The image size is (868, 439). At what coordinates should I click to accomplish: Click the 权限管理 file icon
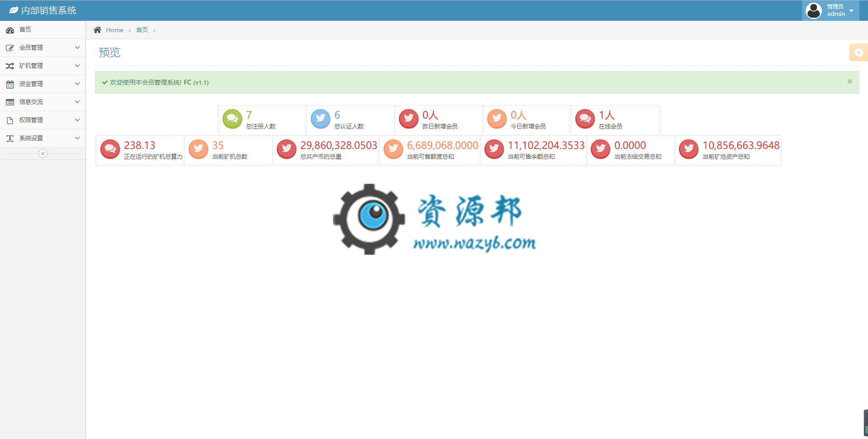click(10, 120)
